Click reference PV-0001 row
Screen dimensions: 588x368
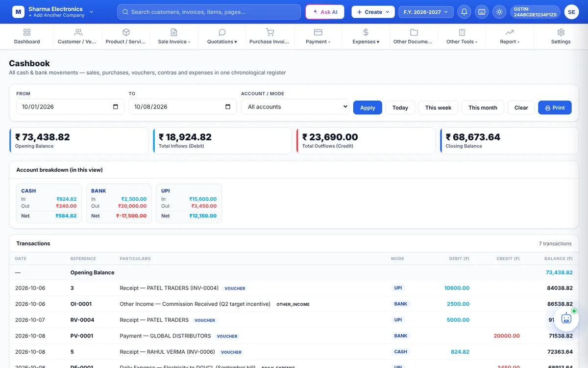click(82, 336)
